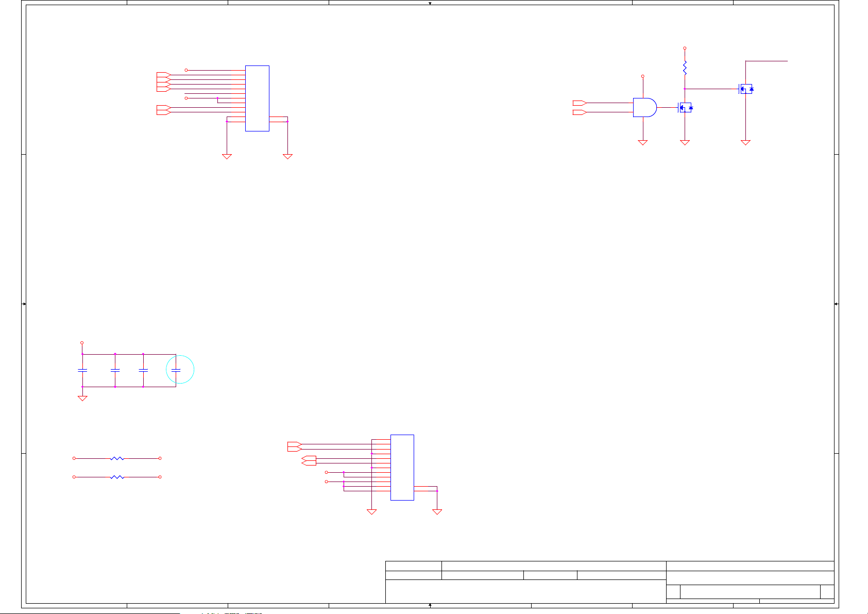868x614 pixels.
Task: Select the MOSFET at the AND gate output
Action: click(685, 108)
